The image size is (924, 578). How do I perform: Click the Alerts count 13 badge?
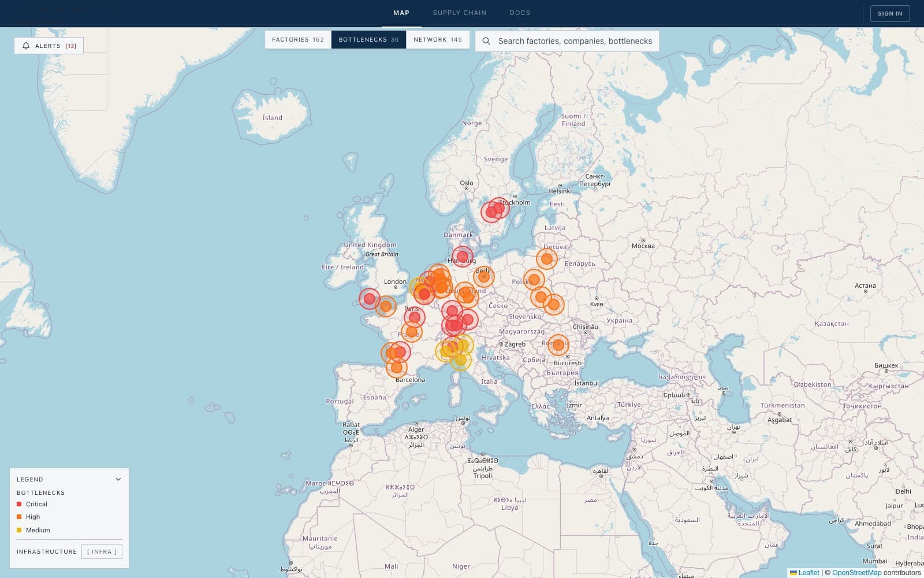[70, 46]
